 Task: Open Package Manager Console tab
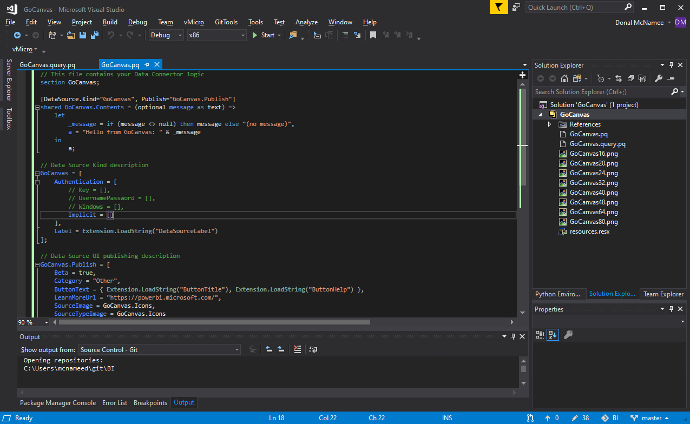tap(58, 402)
